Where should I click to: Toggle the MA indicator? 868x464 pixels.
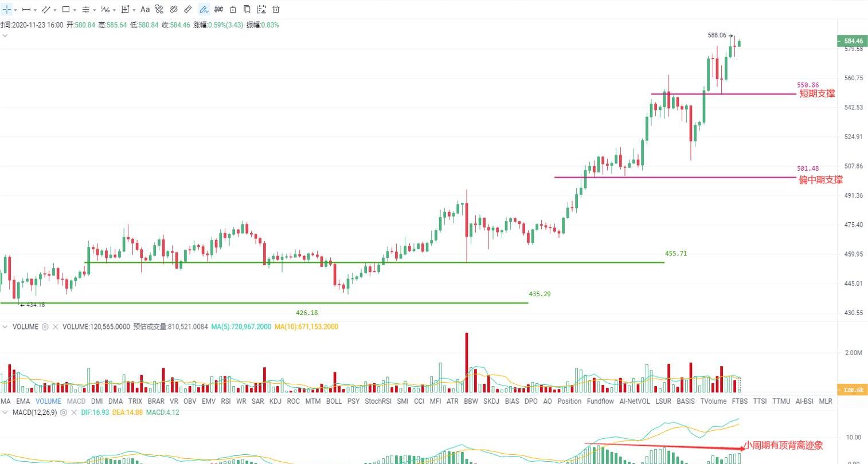[x=6, y=401]
